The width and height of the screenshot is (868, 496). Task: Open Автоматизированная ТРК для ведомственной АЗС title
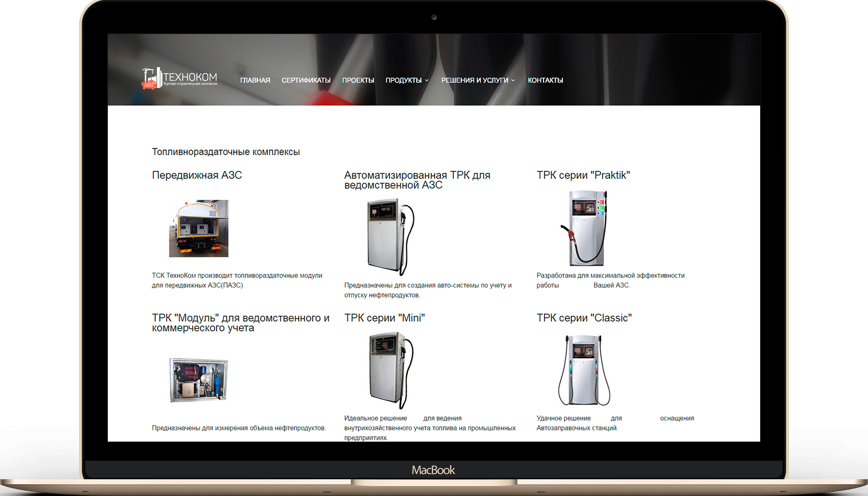(x=417, y=180)
